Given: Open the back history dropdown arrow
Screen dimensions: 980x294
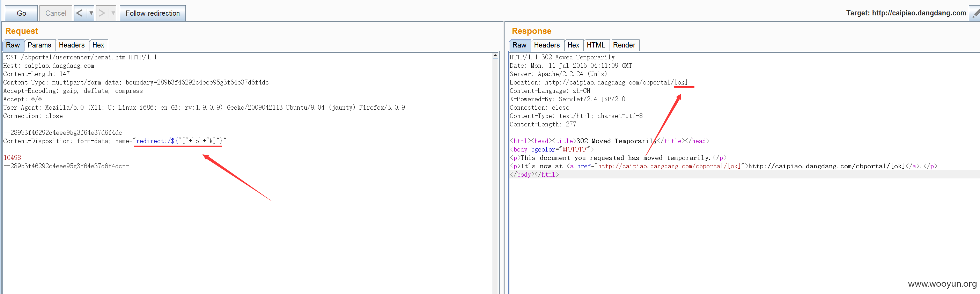Looking at the screenshot, I should pos(91,13).
